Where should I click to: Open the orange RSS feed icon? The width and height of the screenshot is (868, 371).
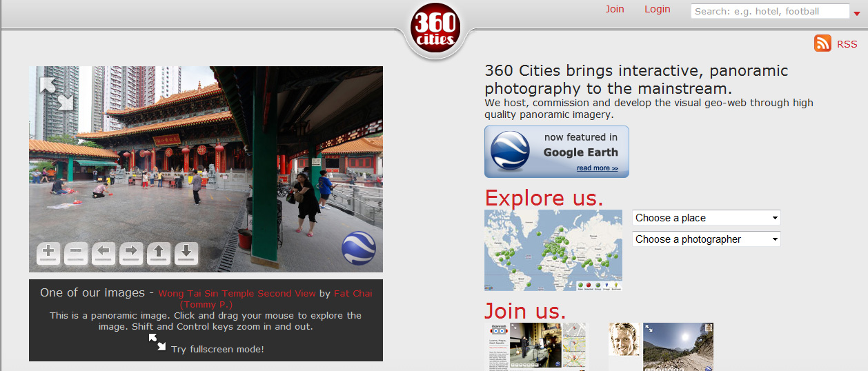(822, 43)
